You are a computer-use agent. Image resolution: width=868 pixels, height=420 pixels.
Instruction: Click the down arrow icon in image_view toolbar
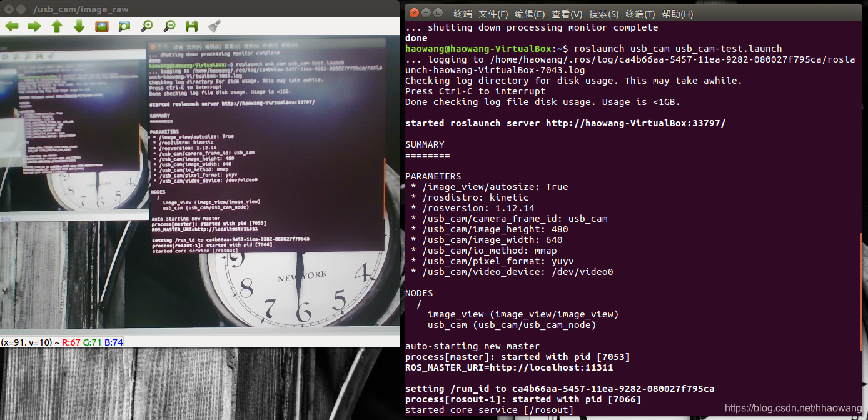point(78,26)
